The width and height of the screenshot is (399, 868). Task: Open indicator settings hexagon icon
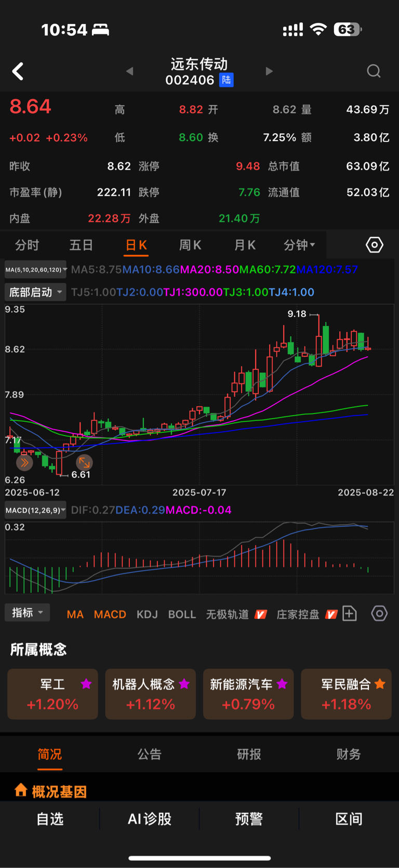click(x=379, y=614)
